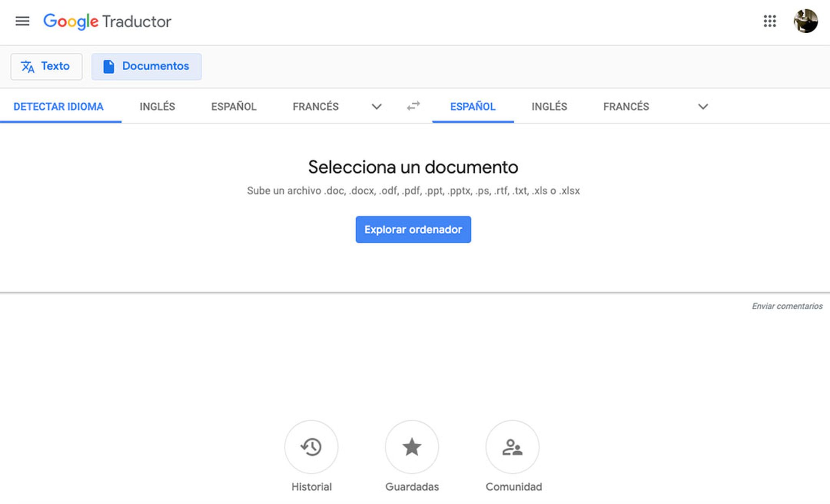Click the Google Traductor logo
This screenshot has width=830, height=504.
[107, 21]
